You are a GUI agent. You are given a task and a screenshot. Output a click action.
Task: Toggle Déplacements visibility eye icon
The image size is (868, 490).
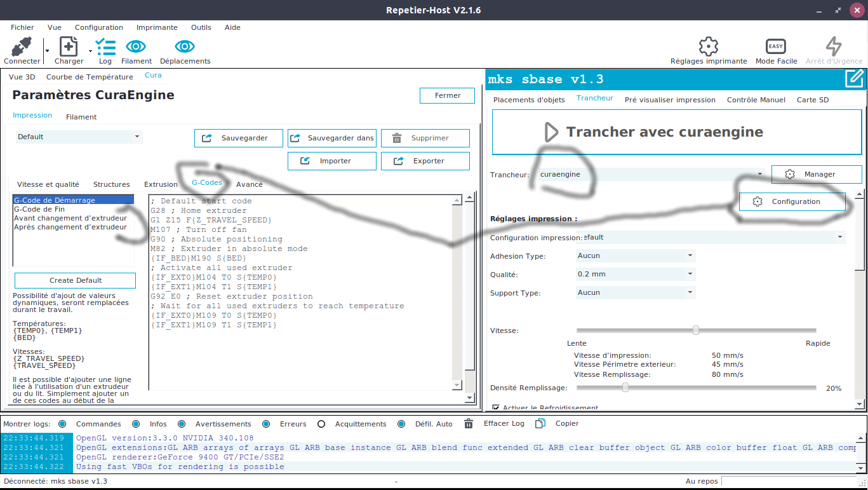[x=185, y=46]
